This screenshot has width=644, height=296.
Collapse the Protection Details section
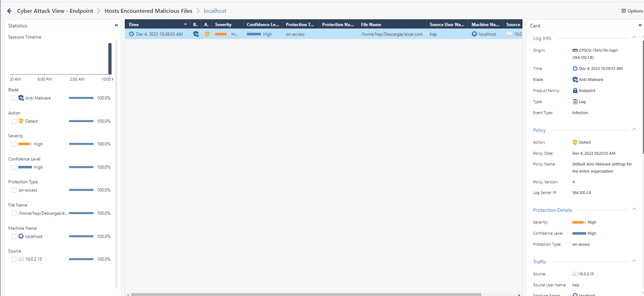point(634,209)
